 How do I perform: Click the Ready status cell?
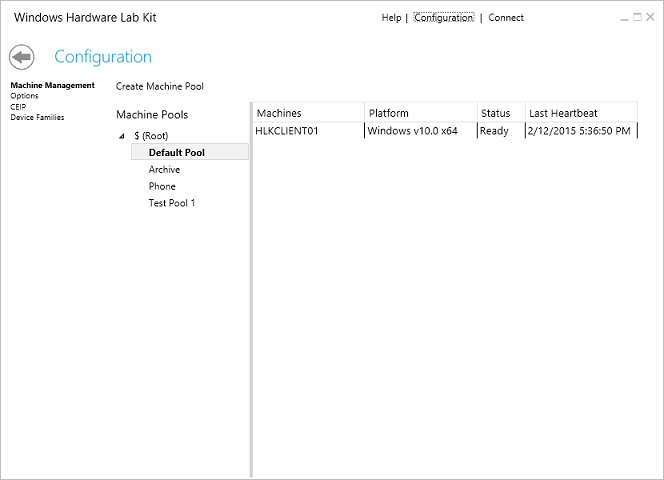501,131
